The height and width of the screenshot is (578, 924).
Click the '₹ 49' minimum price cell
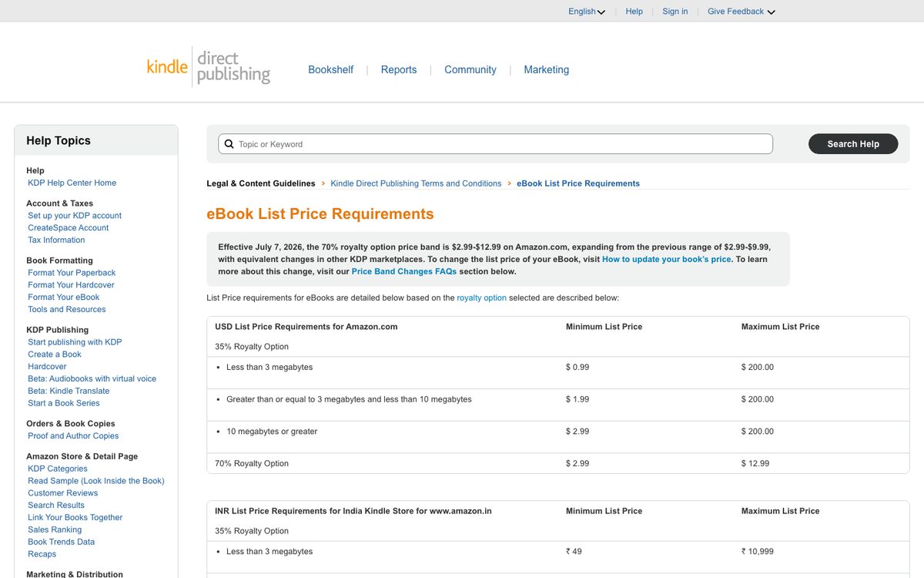(x=574, y=552)
